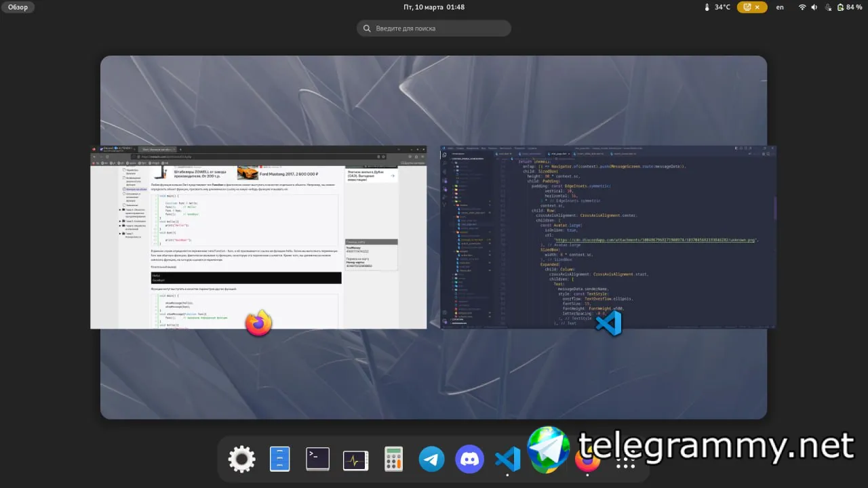The image size is (868, 488).
Task: Focus the Введите для поиска search field
Action: pyautogui.click(x=434, y=28)
